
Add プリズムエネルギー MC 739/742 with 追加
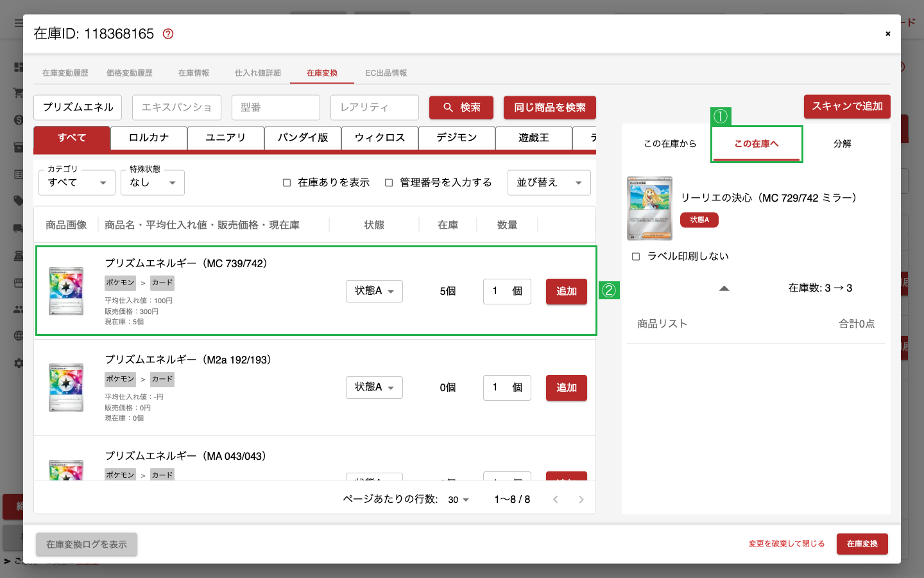tap(567, 292)
